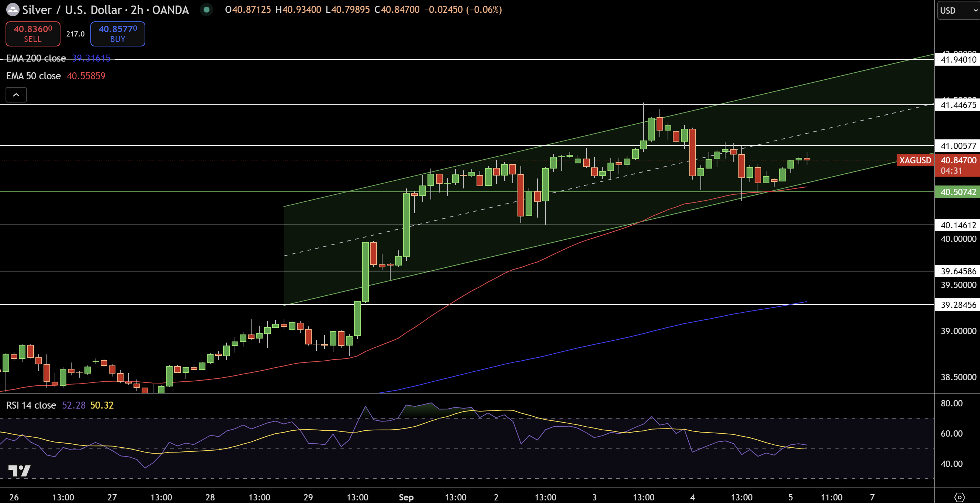Click the Silver symbol logo icon
Viewport: 980px width, 503px height.
coord(13,10)
